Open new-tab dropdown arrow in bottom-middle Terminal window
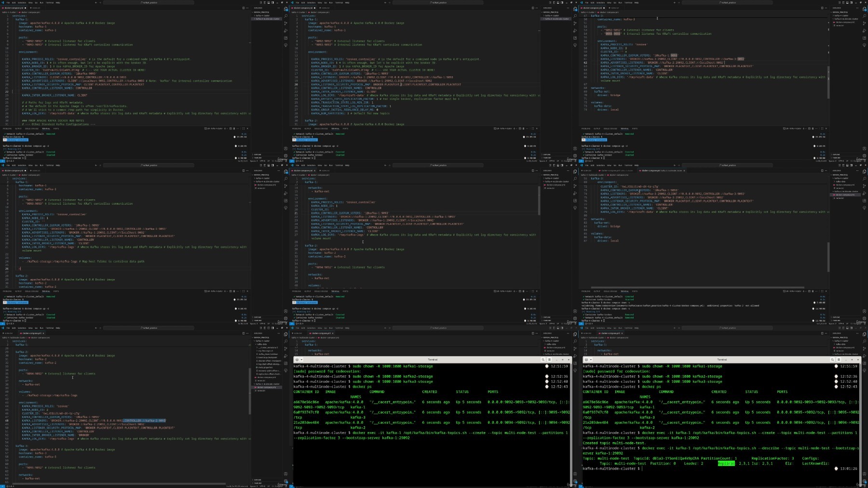The width and height of the screenshot is (868, 488). coord(302,360)
